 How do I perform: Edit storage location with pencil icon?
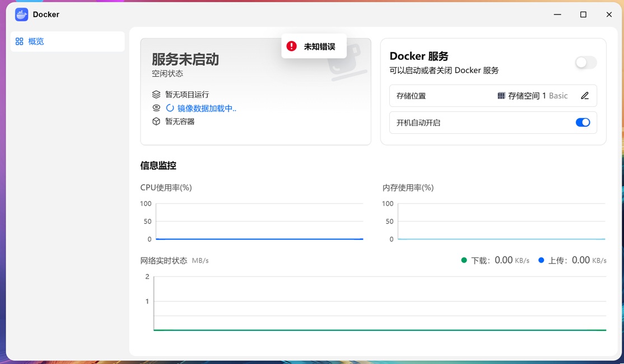tap(585, 96)
